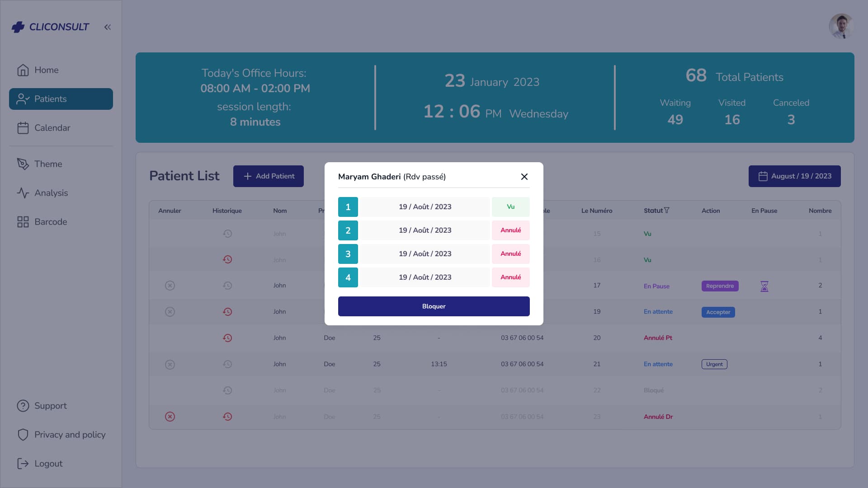The height and width of the screenshot is (488, 868).
Task: Click appointment number 1 badge in dialog
Action: point(348,207)
